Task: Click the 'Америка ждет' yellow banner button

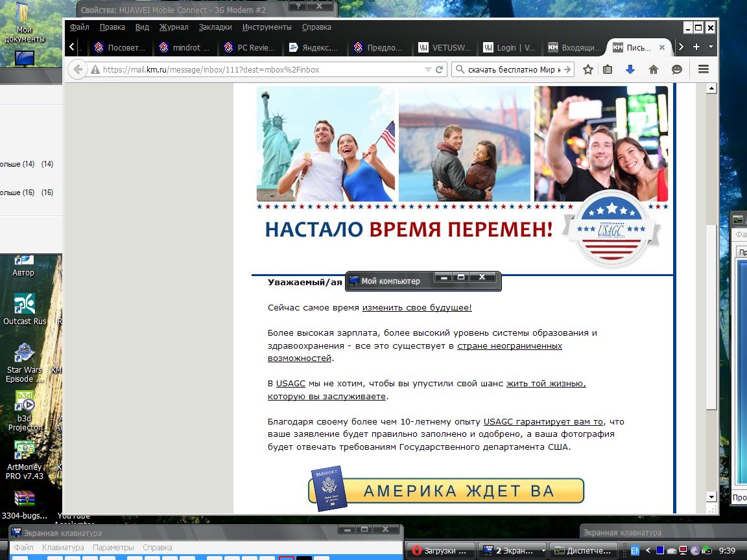Action: (x=458, y=491)
